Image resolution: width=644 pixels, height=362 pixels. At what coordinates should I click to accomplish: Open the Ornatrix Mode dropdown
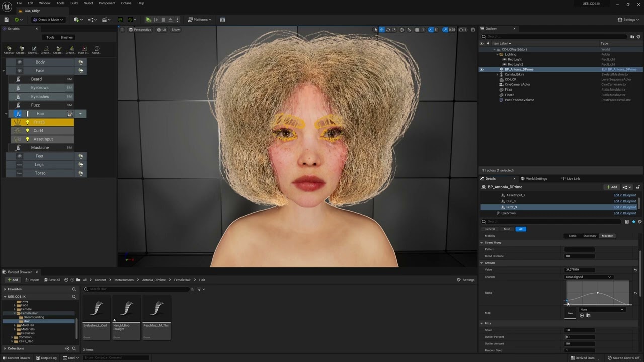pos(48,20)
